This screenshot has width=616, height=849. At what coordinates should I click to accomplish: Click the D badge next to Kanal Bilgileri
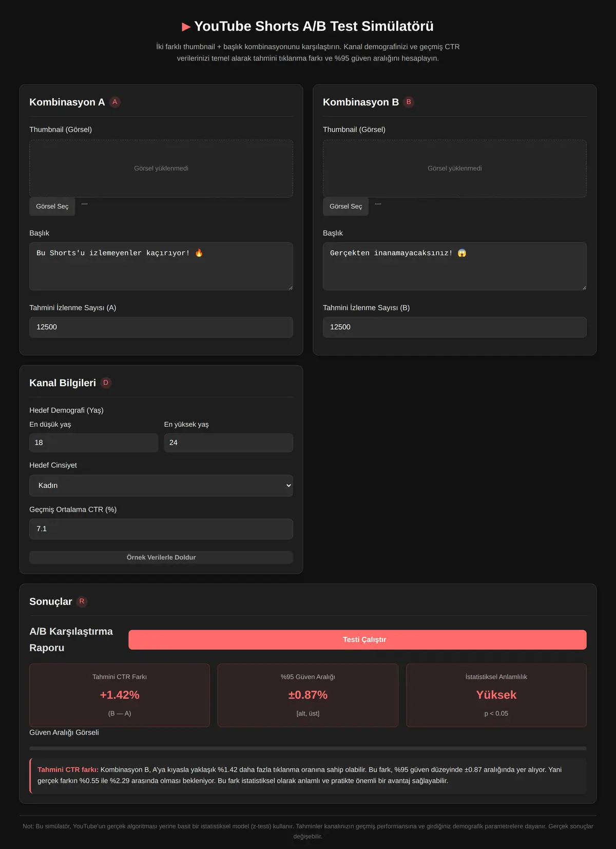106,383
